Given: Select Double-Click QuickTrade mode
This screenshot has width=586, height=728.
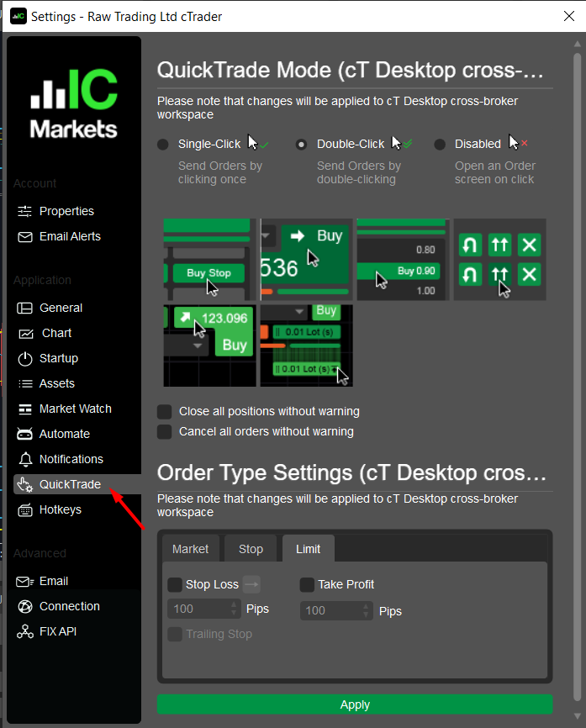Looking at the screenshot, I should [301, 145].
